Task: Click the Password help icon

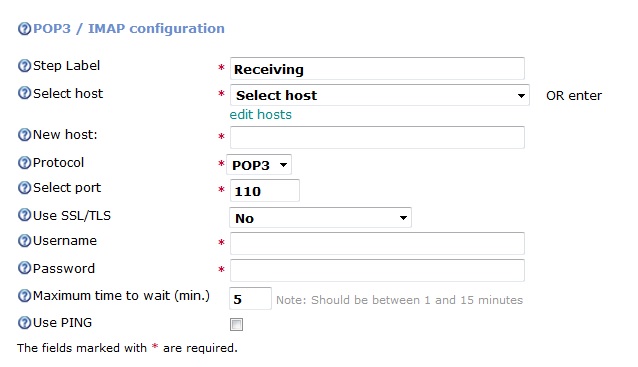Action: click(x=24, y=269)
